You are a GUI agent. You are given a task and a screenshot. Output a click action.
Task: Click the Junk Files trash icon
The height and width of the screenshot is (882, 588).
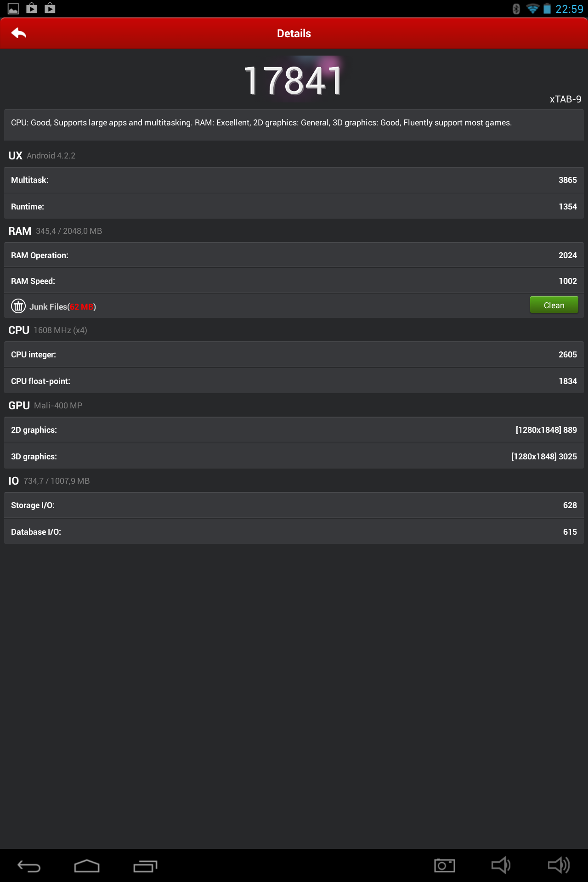[x=18, y=306]
